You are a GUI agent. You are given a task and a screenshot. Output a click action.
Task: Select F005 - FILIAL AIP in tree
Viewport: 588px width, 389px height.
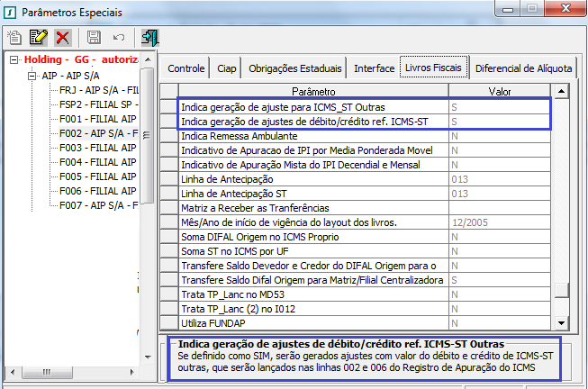pyautogui.click(x=97, y=176)
